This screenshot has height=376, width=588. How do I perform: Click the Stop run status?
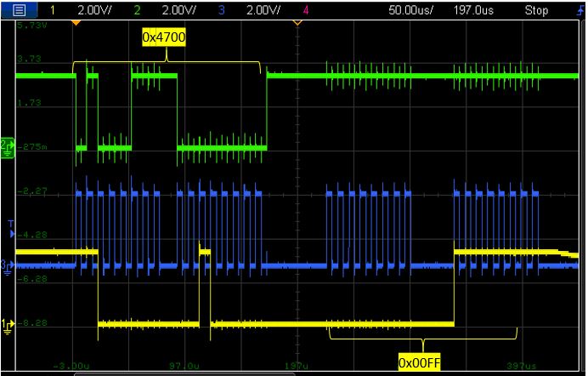(536, 10)
